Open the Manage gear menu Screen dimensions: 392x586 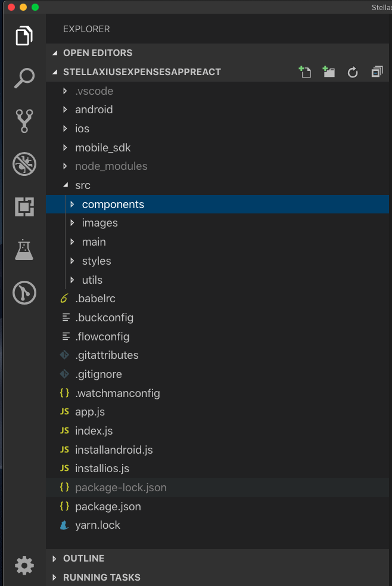click(x=24, y=566)
